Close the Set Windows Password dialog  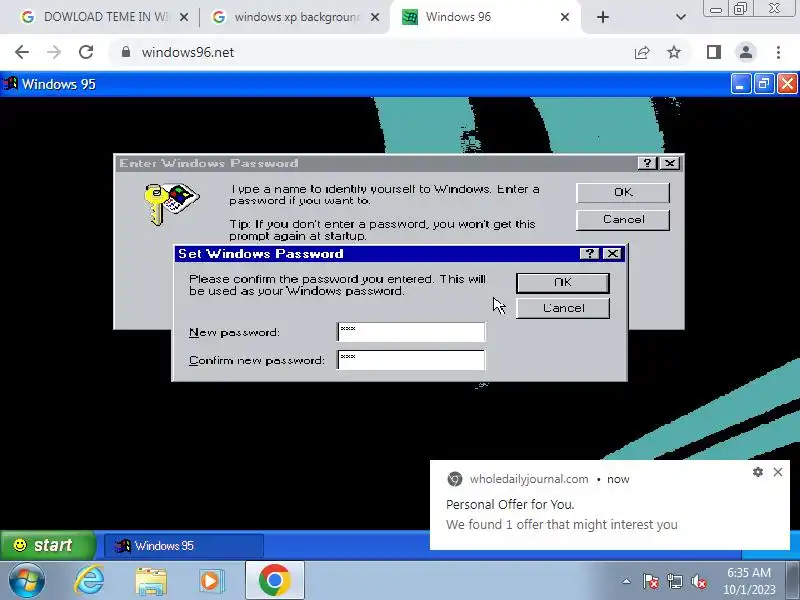(x=612, y=254)
